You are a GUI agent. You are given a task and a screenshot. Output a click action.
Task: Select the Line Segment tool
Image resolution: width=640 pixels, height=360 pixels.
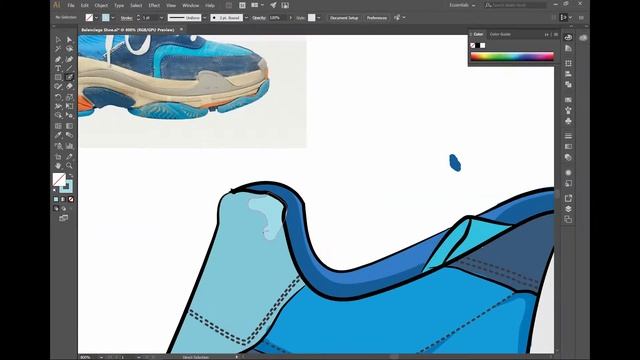(x=69, y=68)
